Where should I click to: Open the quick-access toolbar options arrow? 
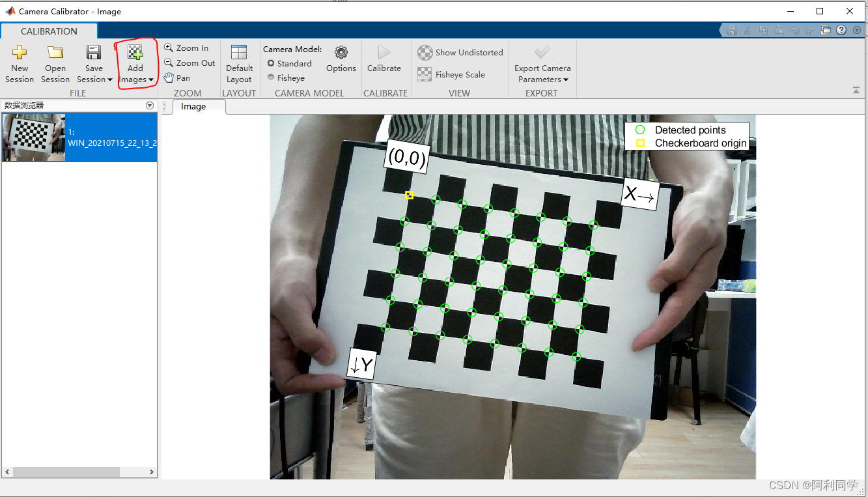point(856,30)
